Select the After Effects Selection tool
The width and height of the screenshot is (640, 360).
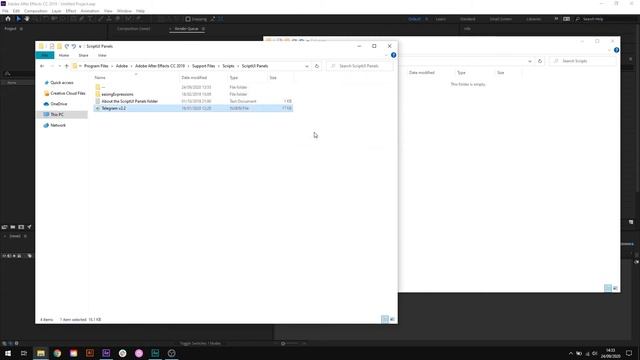(x=18, y=19)
